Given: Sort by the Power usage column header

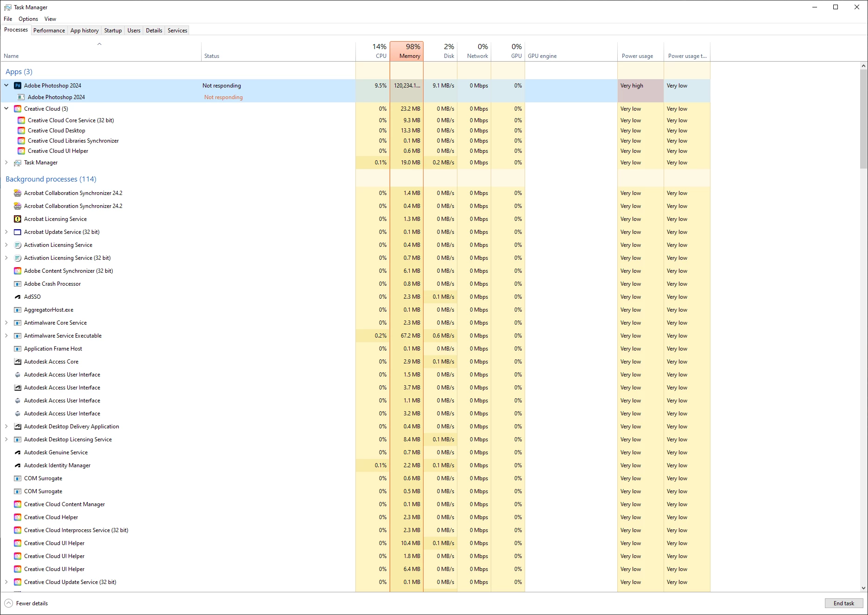Looking at the screenshot, I should (640, 51).
